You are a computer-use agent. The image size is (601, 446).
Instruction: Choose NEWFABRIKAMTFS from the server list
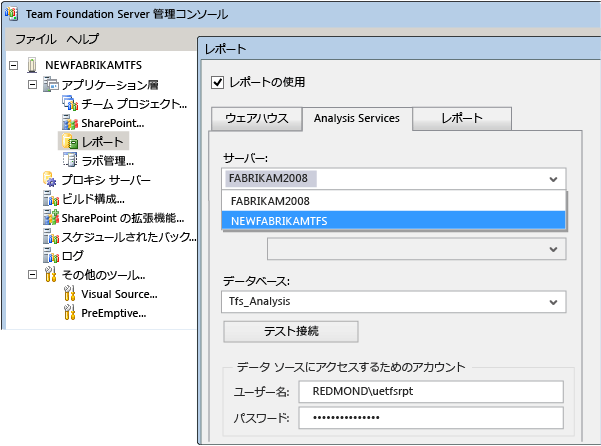tap(394, 221)
